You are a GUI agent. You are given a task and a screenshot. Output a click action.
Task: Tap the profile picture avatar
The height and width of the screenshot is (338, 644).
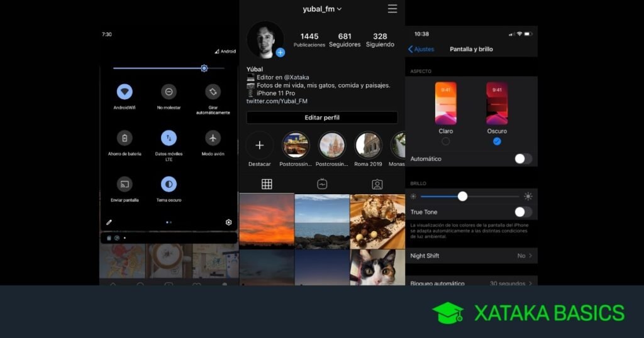tap(265, 40)
